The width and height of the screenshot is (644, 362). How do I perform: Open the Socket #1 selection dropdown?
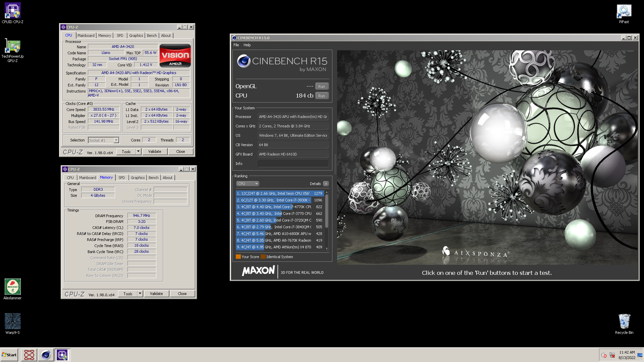tap(103, 140)
